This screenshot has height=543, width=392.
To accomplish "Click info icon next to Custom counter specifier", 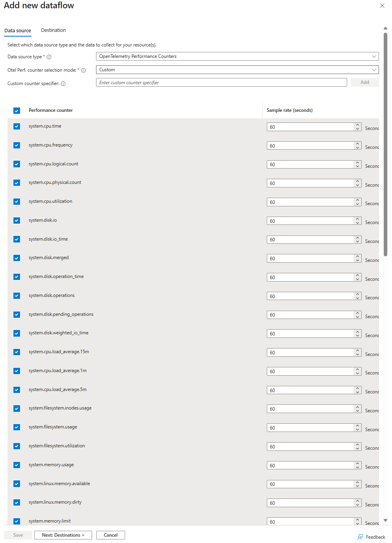I will [63, 84].
